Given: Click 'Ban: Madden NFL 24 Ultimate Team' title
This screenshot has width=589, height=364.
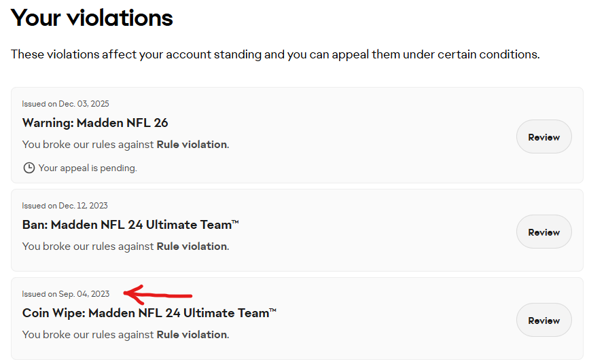Looking at the screenshot, I should click(128, 225).
